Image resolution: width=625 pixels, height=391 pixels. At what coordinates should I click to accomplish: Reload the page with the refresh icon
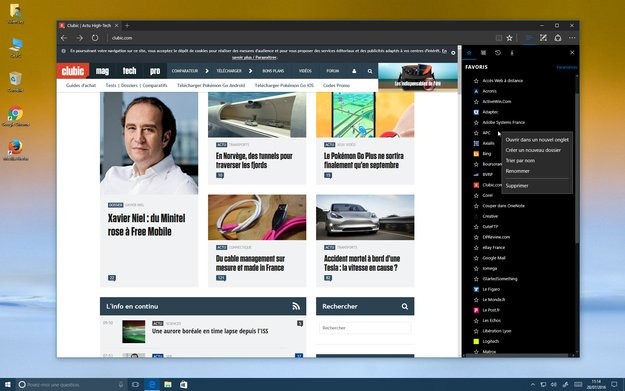click(95, 38)
